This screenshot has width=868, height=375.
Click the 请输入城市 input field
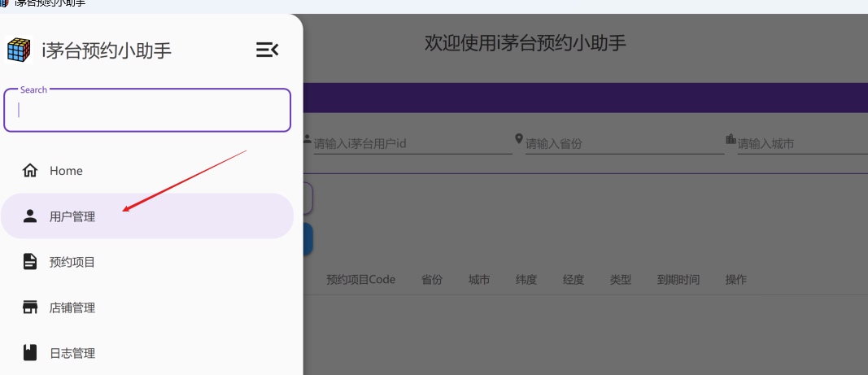click(x=802, y=143)
